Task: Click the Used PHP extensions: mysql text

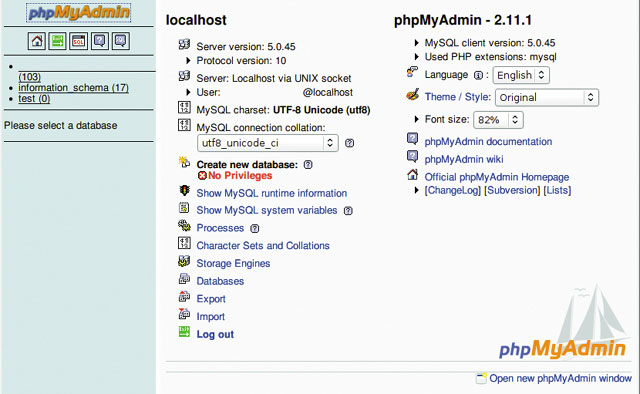Action: 491,57
